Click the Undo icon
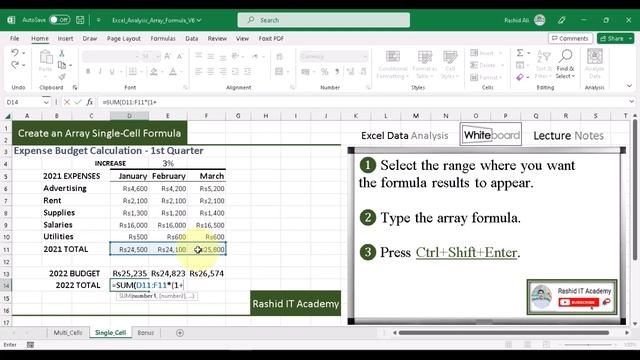Screen dimensions: 640x360 pyautogui.click(x=15, y=53)
